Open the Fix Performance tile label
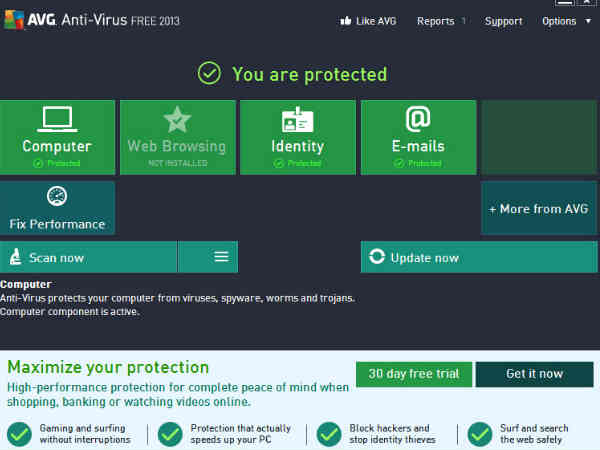Viewport: 600px width, 450px height. (x=57, y=224)
